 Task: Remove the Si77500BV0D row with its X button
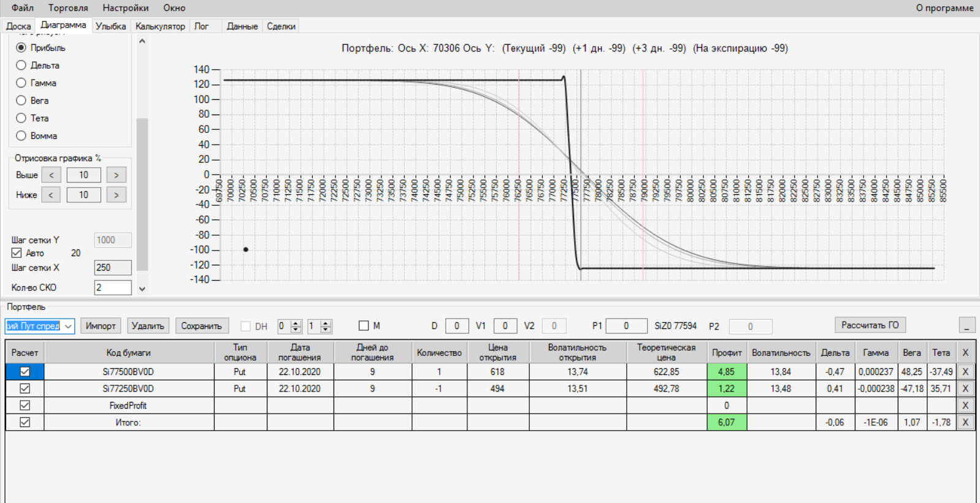(x=965, y=371)
